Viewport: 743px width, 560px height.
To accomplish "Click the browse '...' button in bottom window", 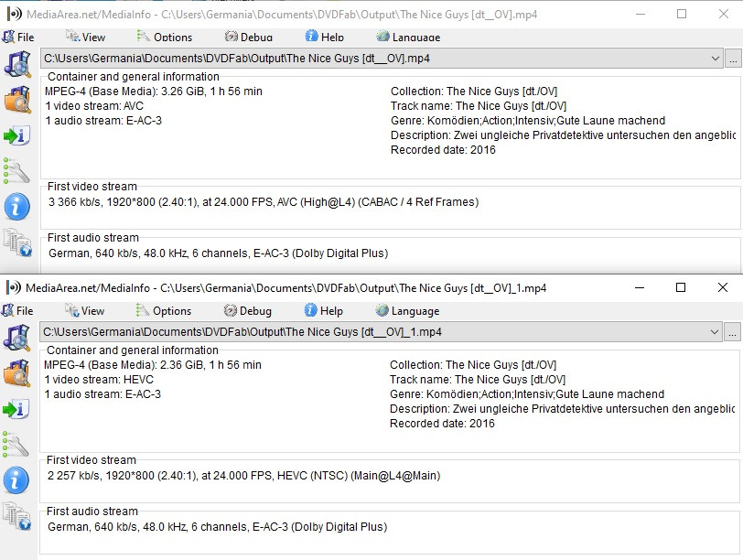I will [x=732, y=332].
